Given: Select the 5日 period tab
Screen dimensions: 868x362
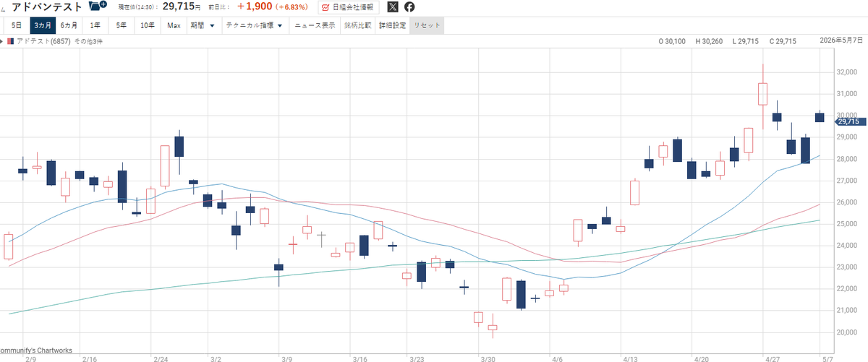Looking at the screenshot, I should tap(17, 25).
